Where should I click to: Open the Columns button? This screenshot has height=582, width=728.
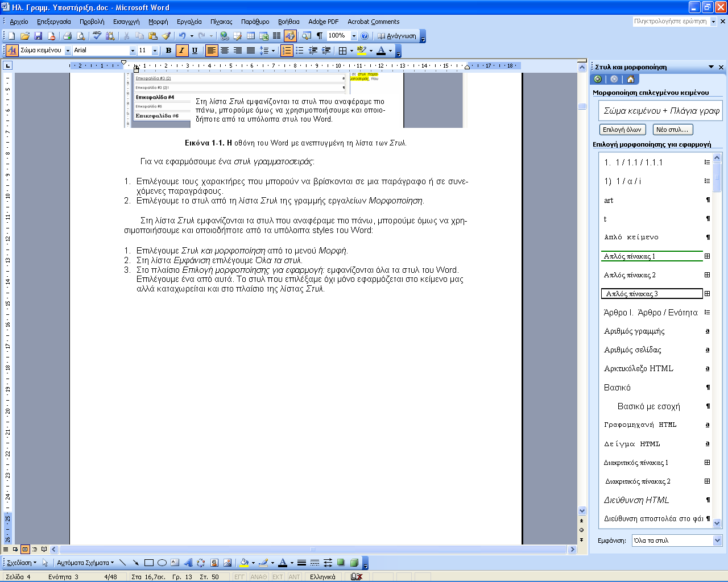[x=277, y=36]
